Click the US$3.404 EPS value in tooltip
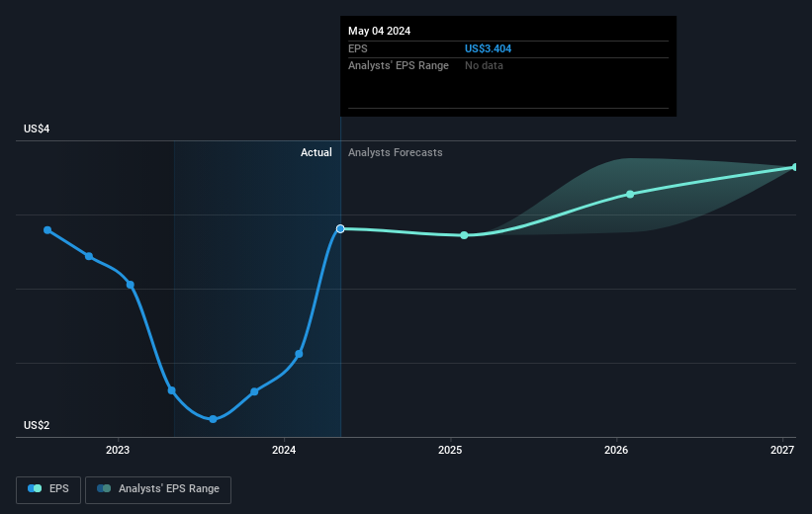This screenshot has height=514, width=812. click(488, 48)
